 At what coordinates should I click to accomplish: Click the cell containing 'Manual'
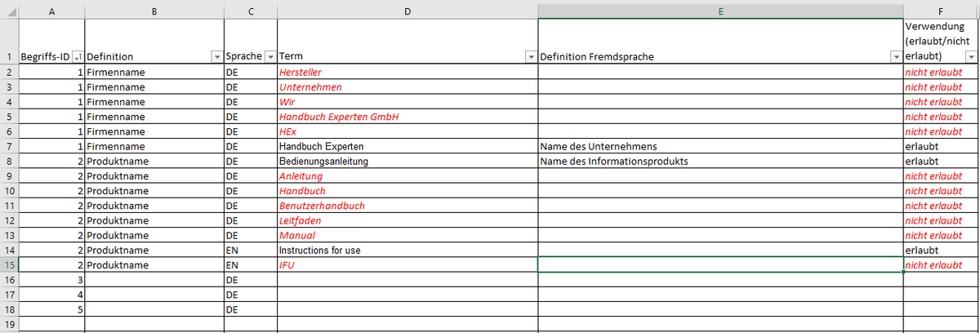(408, 235)
